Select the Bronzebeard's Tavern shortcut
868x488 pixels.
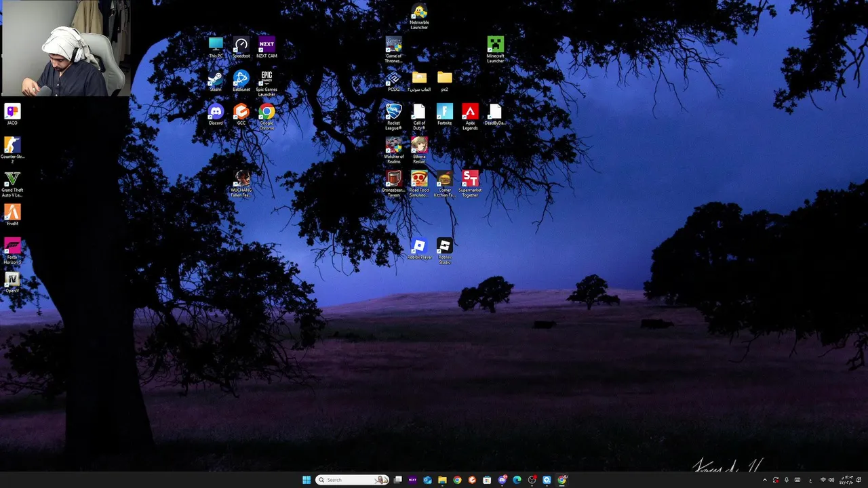point(393,184)
